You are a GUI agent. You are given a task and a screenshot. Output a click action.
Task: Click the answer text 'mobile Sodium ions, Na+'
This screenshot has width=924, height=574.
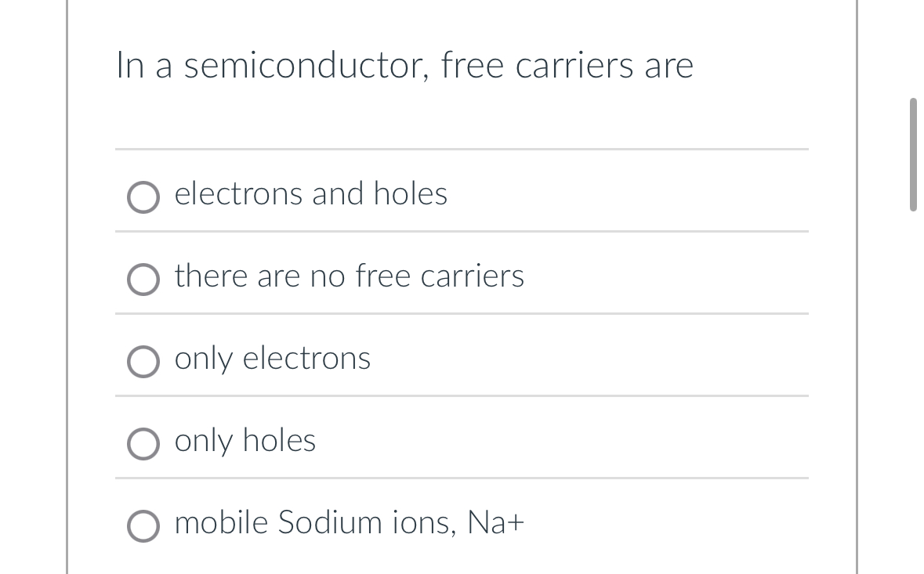click(349, 523)
